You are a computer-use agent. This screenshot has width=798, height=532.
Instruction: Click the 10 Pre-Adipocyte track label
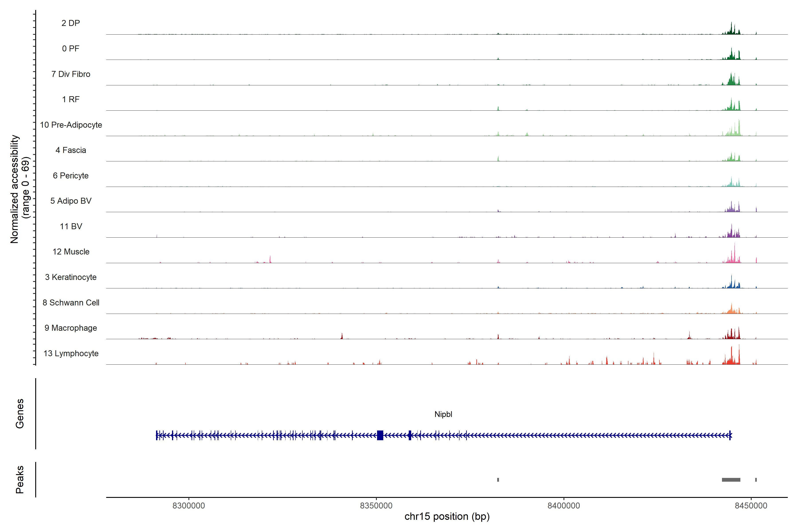(x=71, y=125)
